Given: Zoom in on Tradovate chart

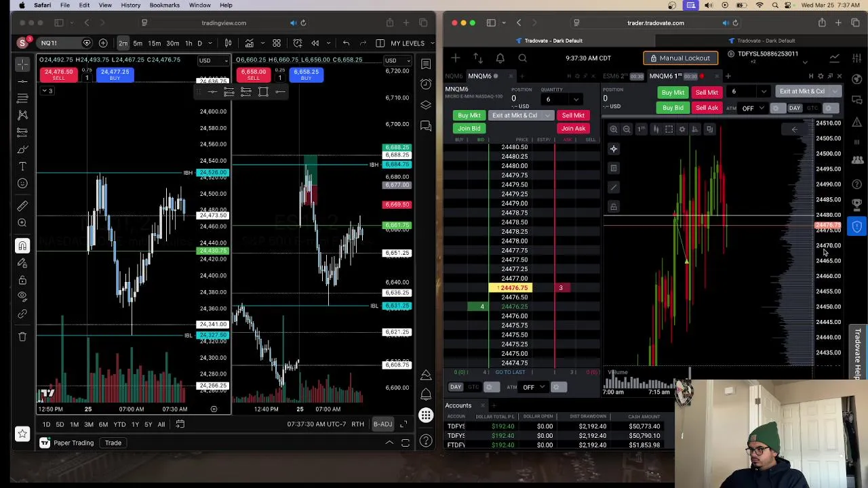Looking at the screenshot, I should point(614,129).
